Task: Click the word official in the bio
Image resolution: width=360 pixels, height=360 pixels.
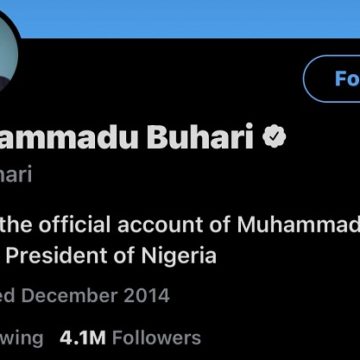Action: pyautogui.click(x=75, y=224)
